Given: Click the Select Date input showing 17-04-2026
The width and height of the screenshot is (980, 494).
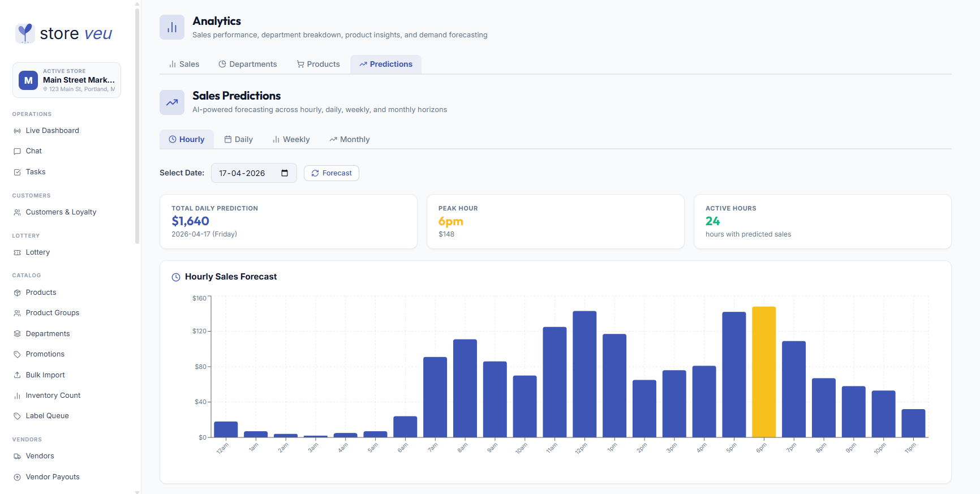Looking at the screenshot, I should coord(254,173).
